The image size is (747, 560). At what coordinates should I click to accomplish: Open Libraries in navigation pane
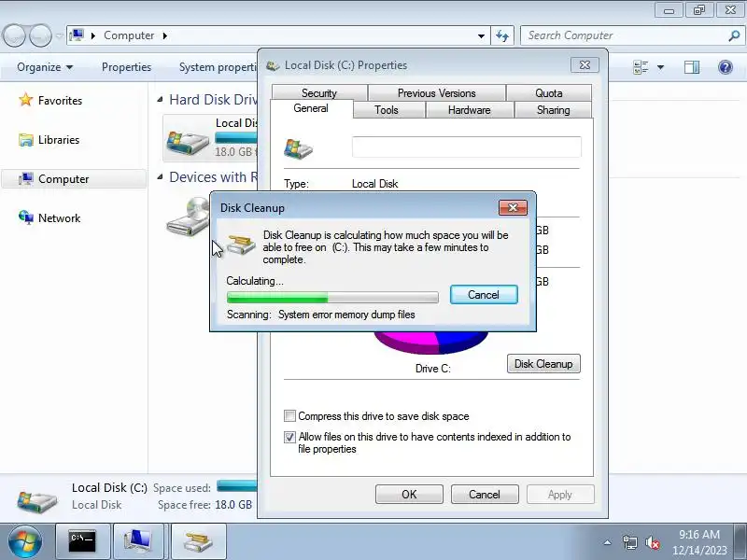point(59,140)
